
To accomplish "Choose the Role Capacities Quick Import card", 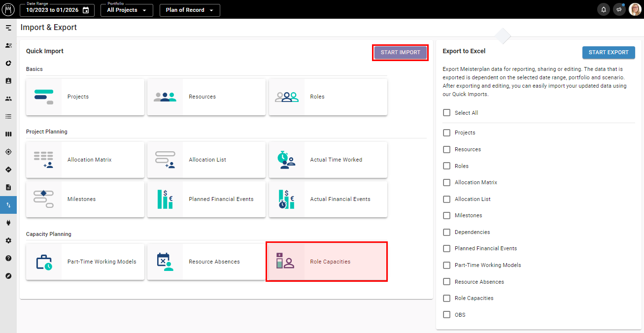I will [327, 262].
